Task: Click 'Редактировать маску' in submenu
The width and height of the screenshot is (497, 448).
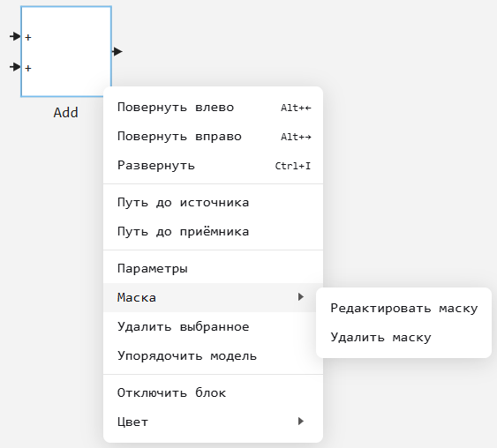Action: click(x=403, y=308)
